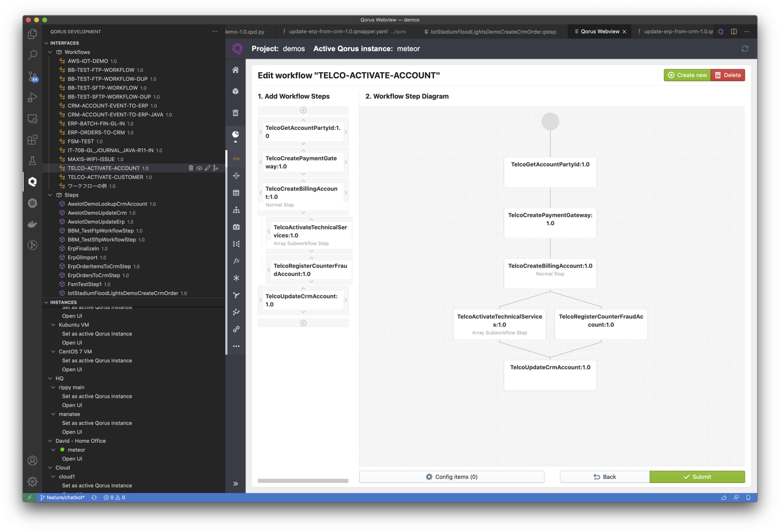Viewport: 780px width, 532px height.
Task: Open Qorus Development panel more actions
Action: 215,32
